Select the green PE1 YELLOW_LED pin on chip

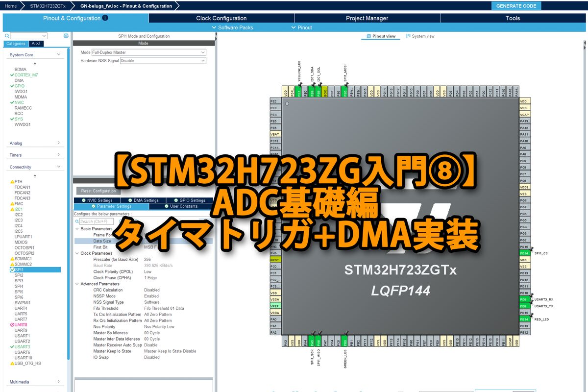point(299,92)
